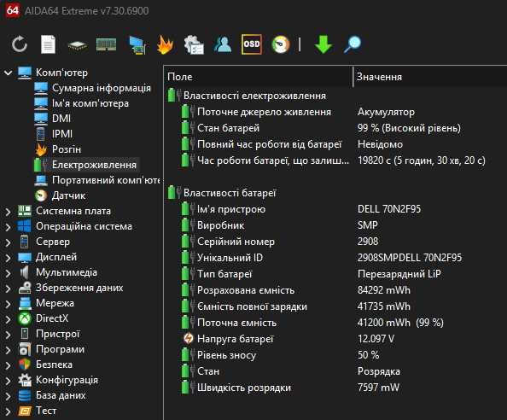Click the AIDA64 logo in title bar
Screen dimensions: 507x420
(12, 10)
